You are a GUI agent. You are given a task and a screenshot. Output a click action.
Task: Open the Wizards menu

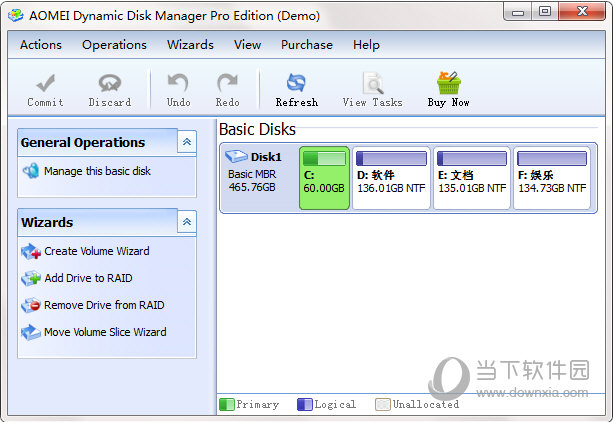190,45
